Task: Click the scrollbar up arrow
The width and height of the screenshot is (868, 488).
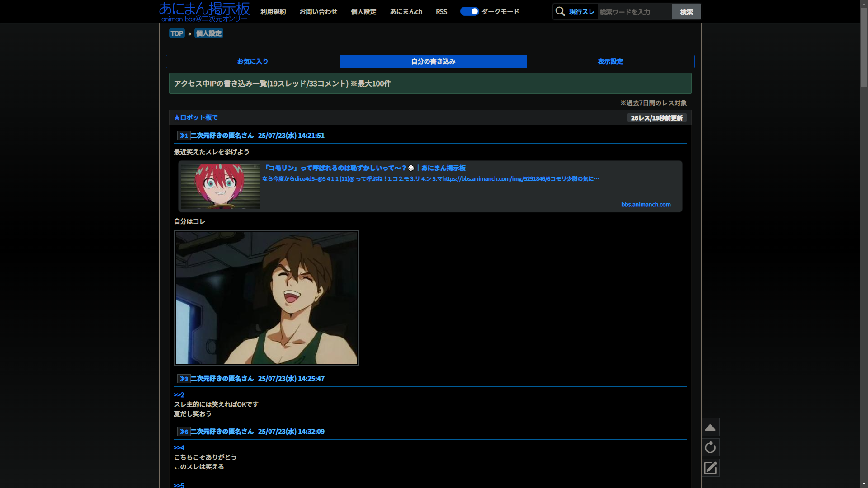Action: (x=864, y=4)
